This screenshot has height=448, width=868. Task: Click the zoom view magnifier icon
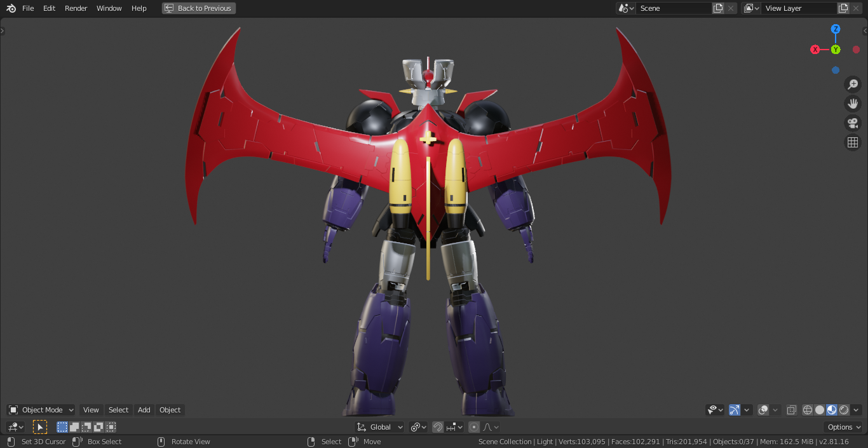[x=853, y=85]
